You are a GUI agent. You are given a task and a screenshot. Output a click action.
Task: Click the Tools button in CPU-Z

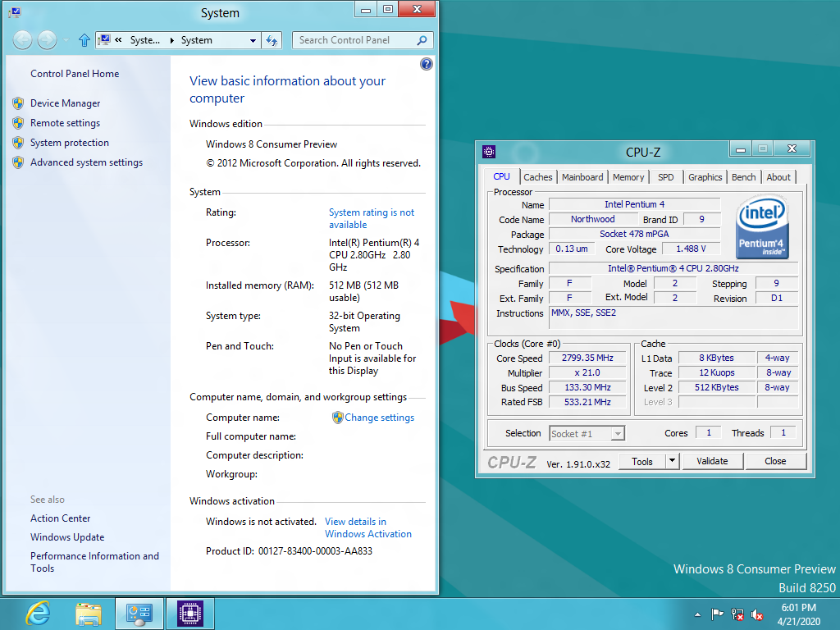(x=641, y=461)
